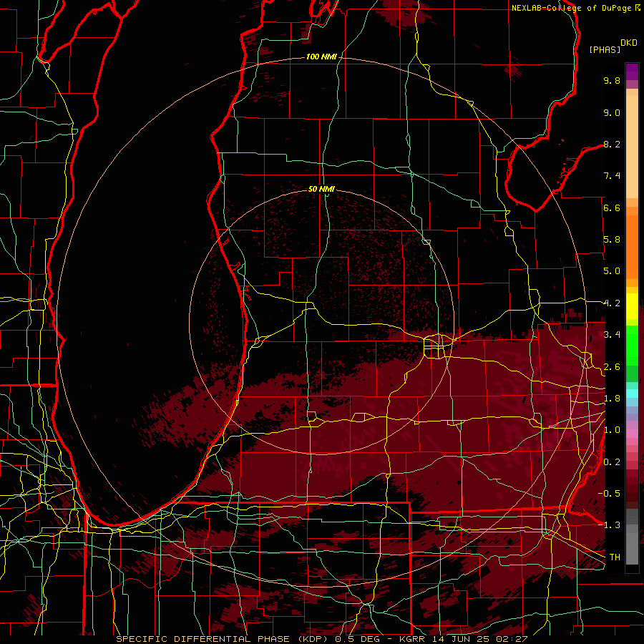Click the 5.0 scale value
The height and width of the screenshot is (644, 644).
(612, 271)
